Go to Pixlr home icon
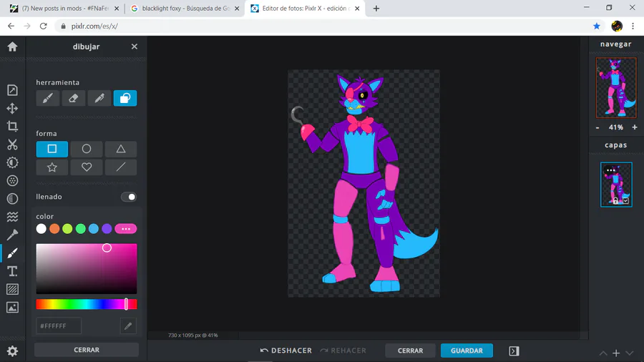This screenshot has width=644, height=362. point(12,47)
